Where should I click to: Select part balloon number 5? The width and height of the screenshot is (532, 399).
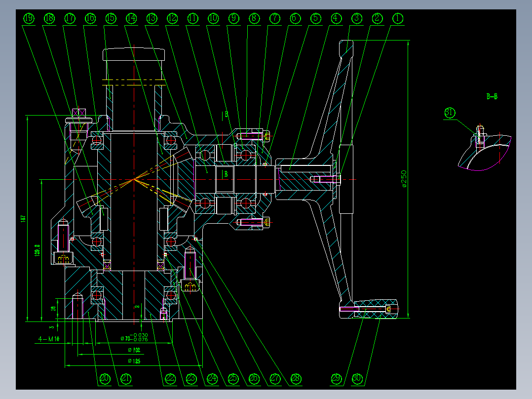[x=315, y=18]
